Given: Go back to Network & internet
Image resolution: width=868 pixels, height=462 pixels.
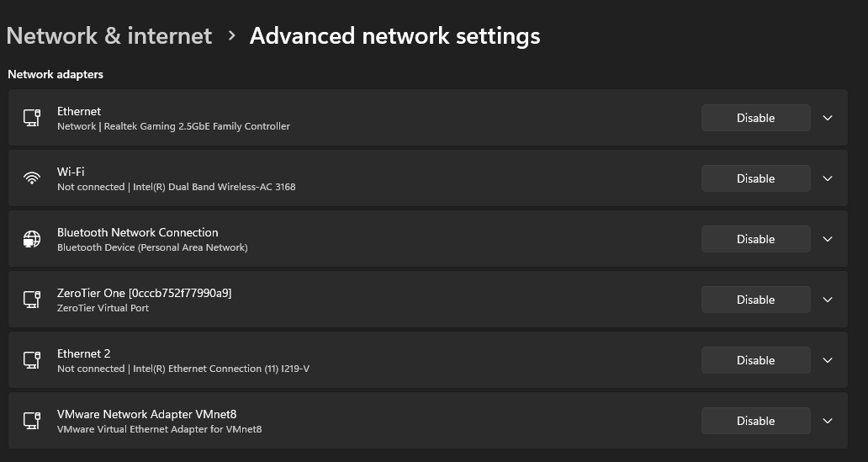Looking at the screenshot, I should pos(109,36).
